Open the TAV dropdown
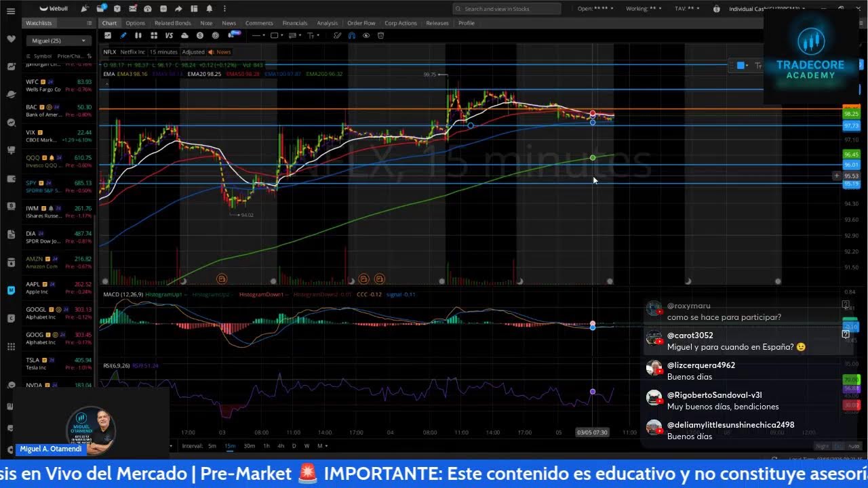The width and height of the screenshot is (868, 488). click(686, 9)
